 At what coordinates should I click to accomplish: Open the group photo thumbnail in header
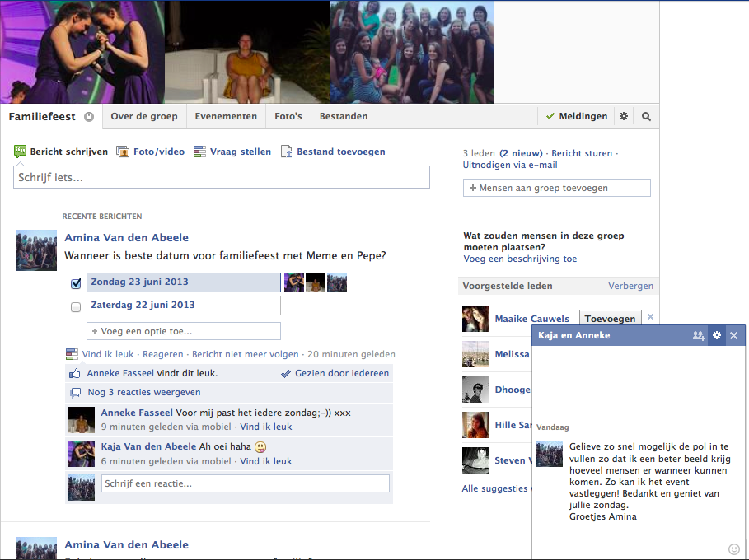412,52
